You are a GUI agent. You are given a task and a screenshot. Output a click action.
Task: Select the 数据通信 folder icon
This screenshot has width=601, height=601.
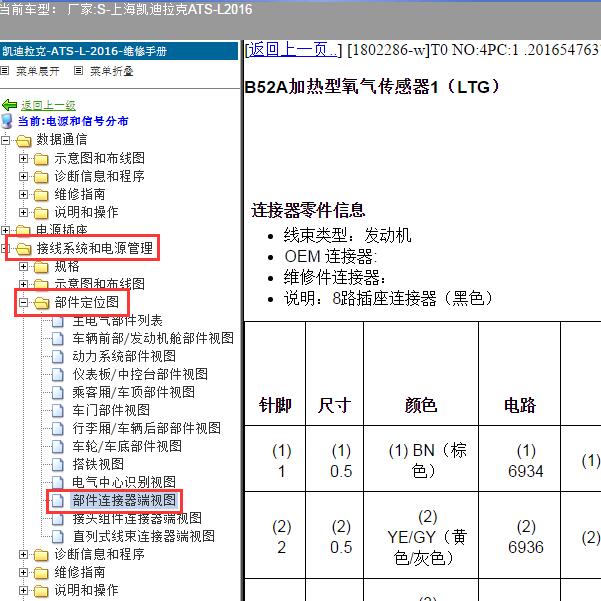click(x=23, y=141)
